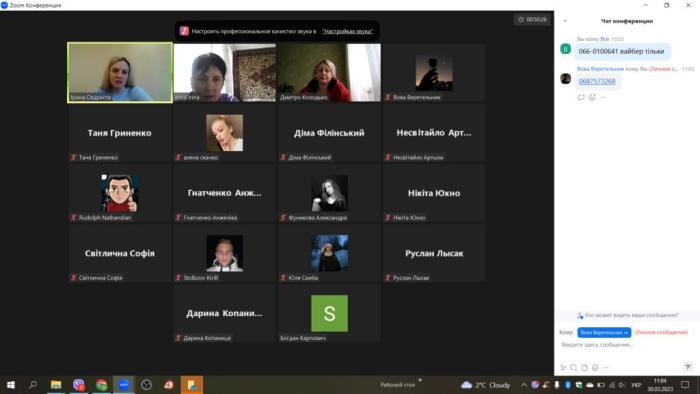Viewport: 700px width, 394px height.
Task: Click the audio settings banner icon
Action: [x=184, y=31]
